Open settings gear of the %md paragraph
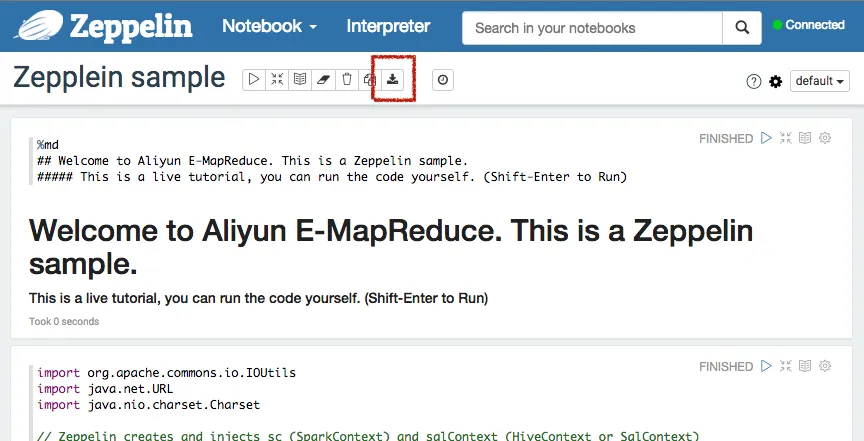 [x=825, y=138]
